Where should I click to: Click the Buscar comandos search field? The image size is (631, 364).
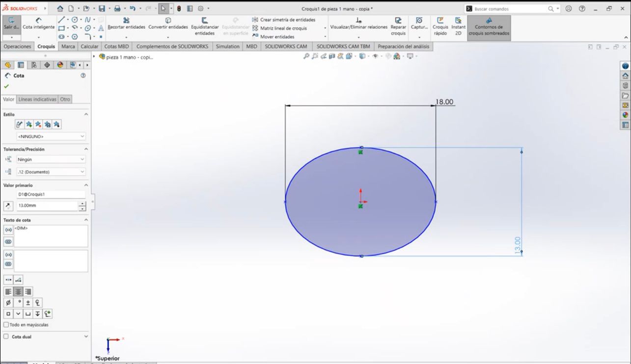tap(510, 9)
